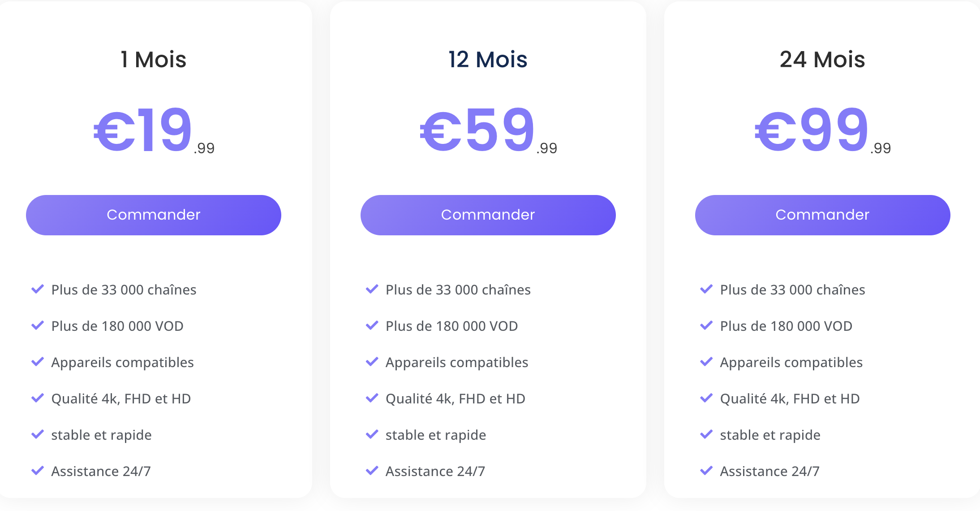Click Assistance 24/7 checkmark in 24 Mois card

click(706, 471)
